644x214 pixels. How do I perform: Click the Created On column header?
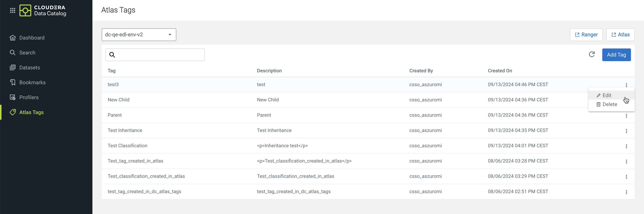[x=500, y=71]
